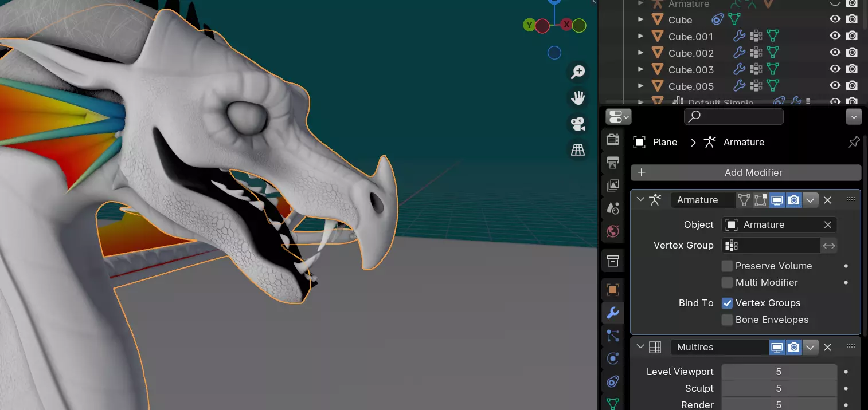Click the pan view hand icon
The height and width of the screenshot is (410, 868).
[578, 97]
